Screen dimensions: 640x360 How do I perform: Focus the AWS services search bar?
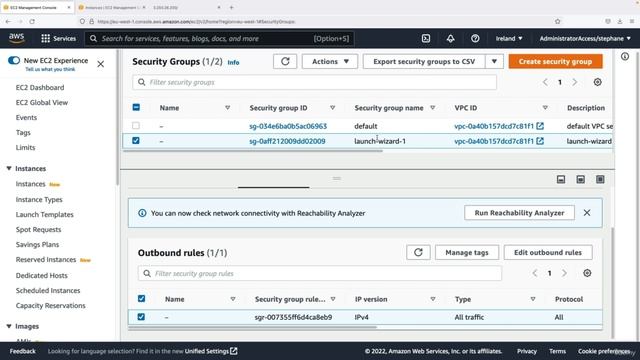point(219,38)
